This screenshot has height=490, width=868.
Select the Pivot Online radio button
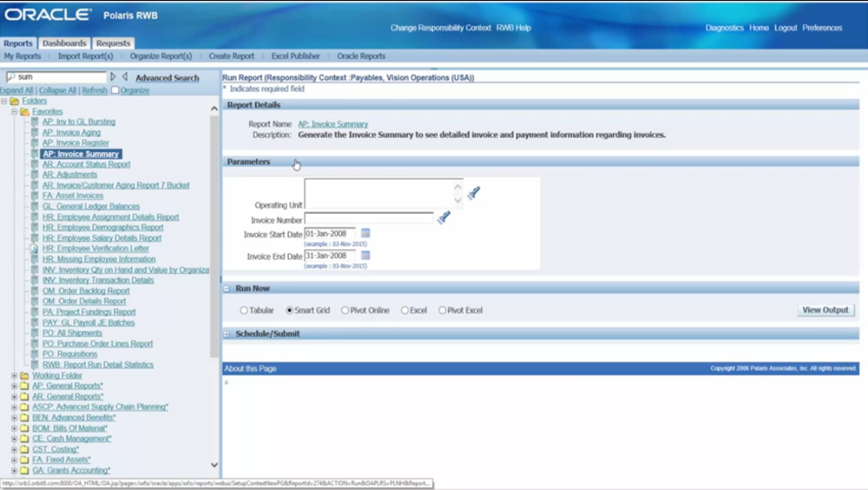pos(345,310)
